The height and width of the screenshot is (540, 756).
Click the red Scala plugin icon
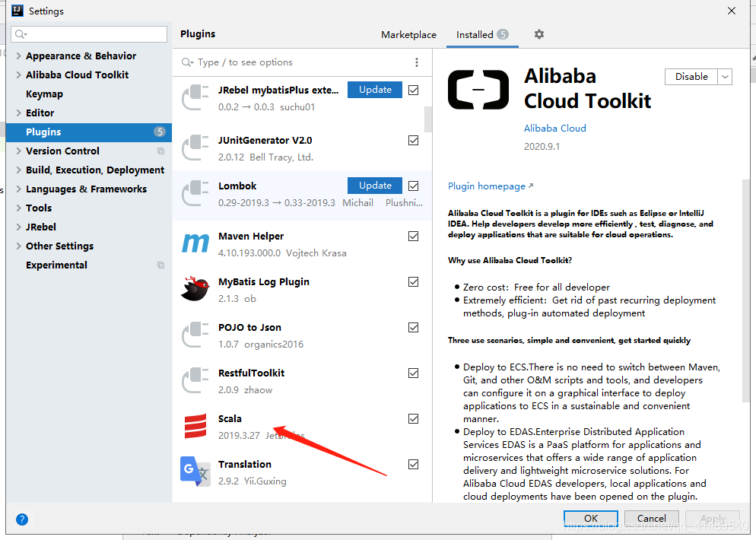coord(195,426)
